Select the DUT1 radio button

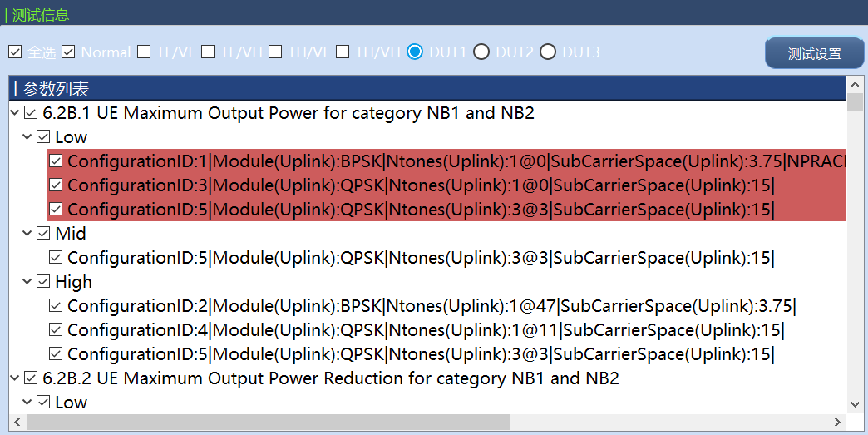pos(415,52)
